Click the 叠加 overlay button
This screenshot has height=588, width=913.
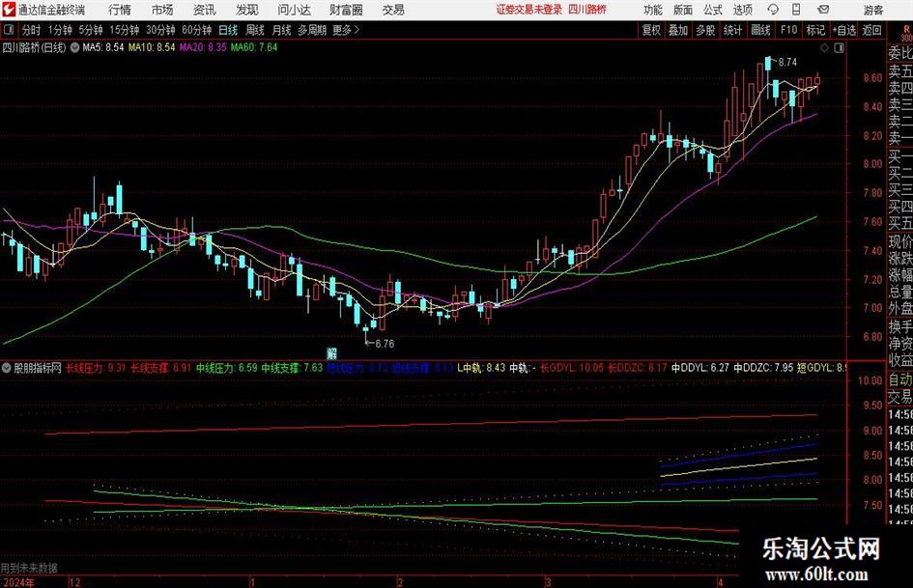point(678,30)
